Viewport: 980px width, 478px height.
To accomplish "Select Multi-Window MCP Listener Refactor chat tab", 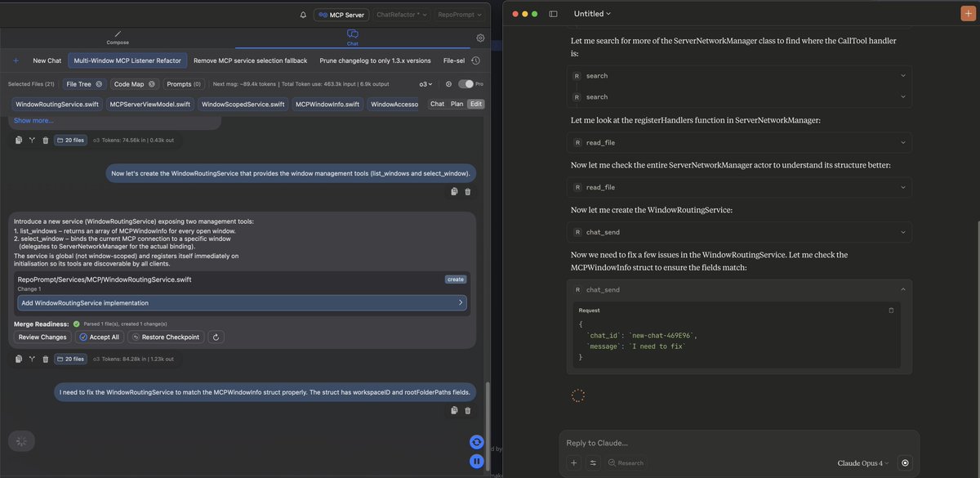I will click(127, 60).
